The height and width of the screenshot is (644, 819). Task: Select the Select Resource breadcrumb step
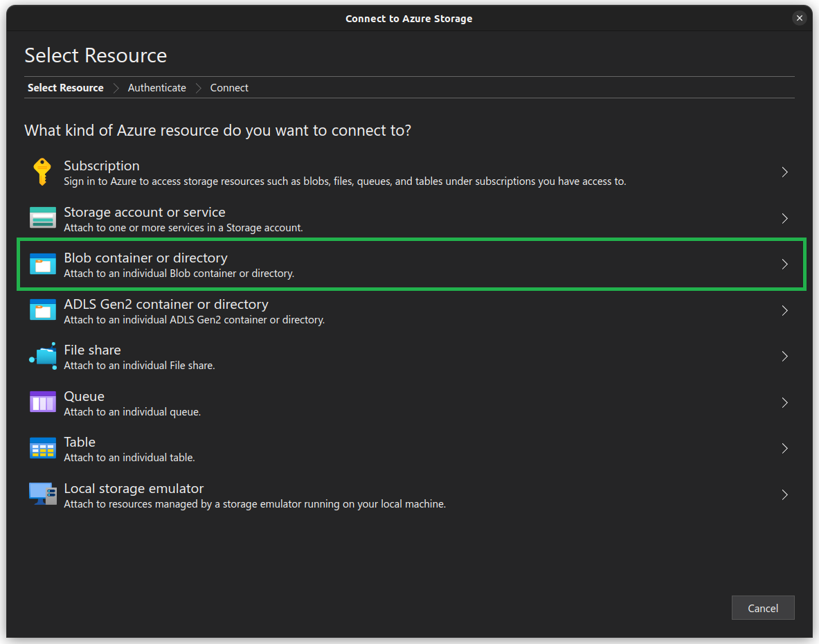[65, 88]
